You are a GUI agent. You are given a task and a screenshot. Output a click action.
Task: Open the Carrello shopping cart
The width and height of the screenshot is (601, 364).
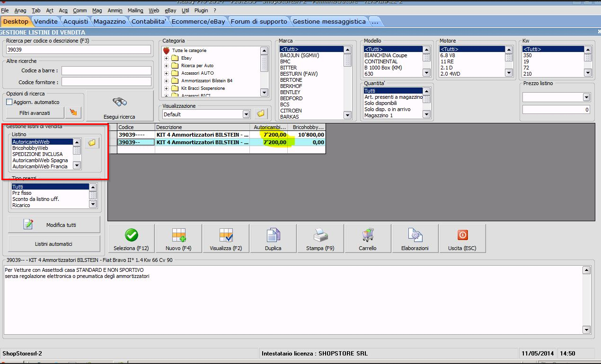(368, 239)
